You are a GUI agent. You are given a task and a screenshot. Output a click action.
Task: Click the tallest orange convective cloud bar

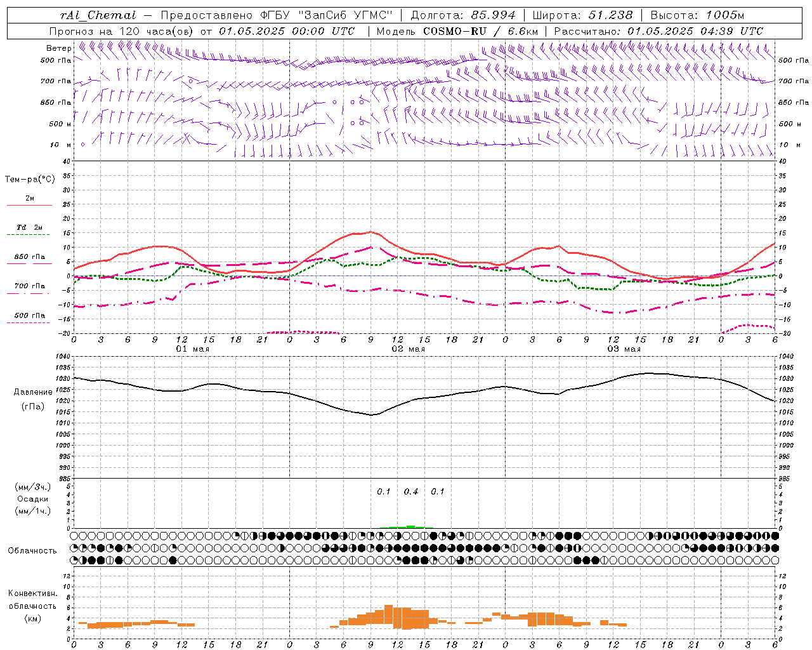389,616
